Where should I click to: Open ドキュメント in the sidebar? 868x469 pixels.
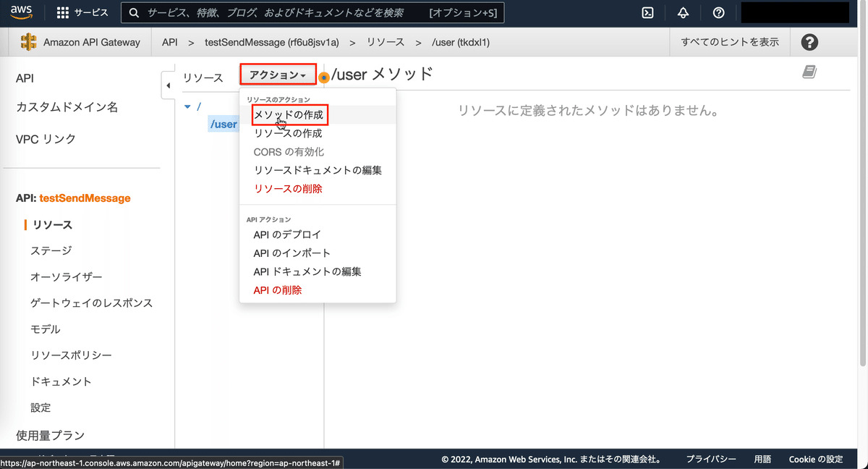61,381
